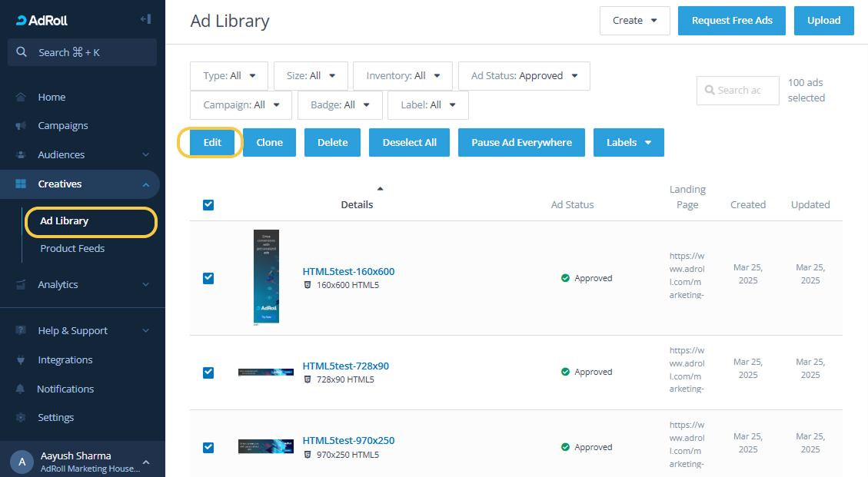Open the Product Feeds sidebar item
The width and height of the screenshot is (868, 477).
[x=72, y=249]
